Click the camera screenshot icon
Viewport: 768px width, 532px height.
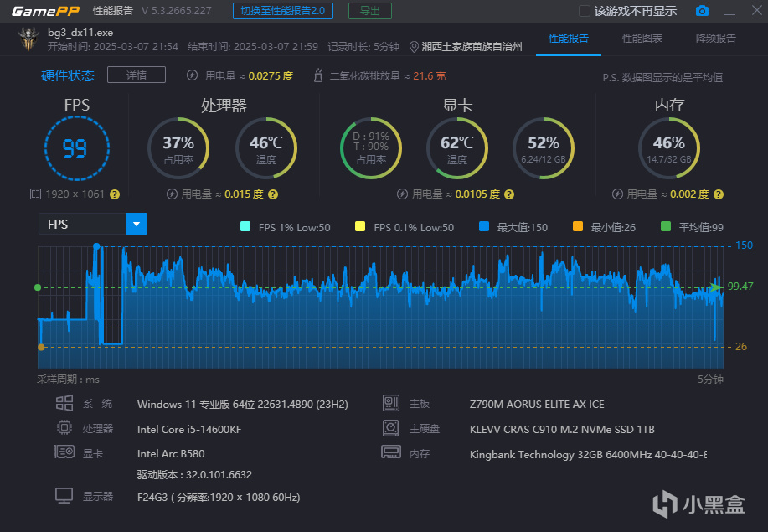coord(702,11)
